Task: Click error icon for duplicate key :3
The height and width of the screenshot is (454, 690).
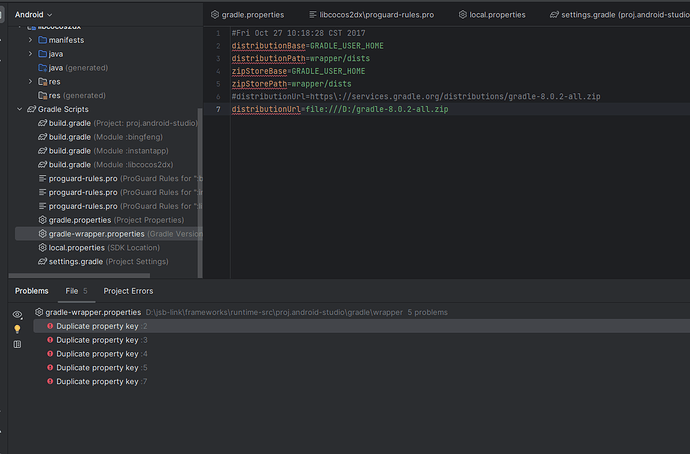Action: (50, 340)
